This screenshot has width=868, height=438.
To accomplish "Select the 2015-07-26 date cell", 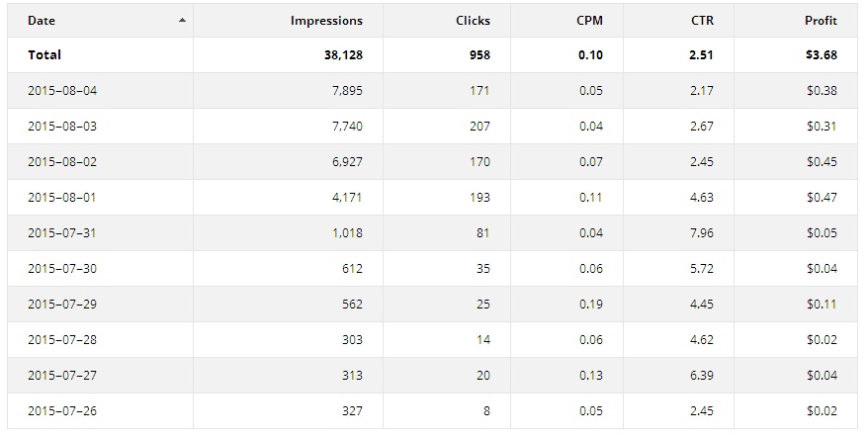I will point(62,411).
